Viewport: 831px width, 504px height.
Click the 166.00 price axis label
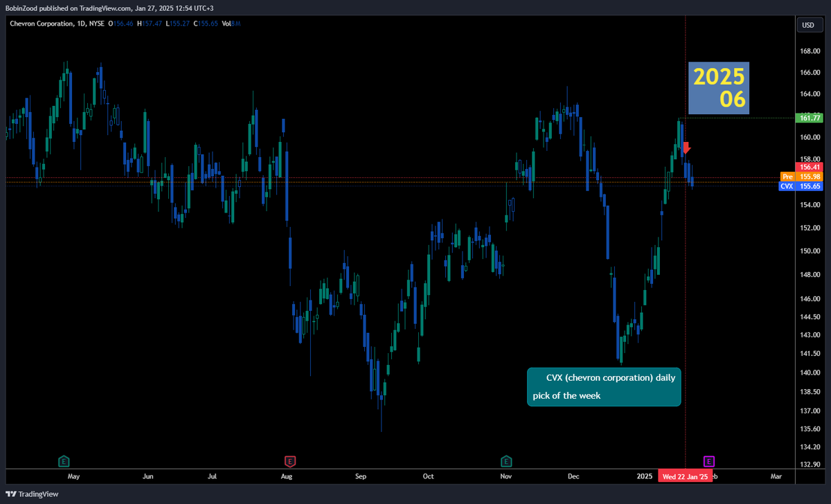810,73
